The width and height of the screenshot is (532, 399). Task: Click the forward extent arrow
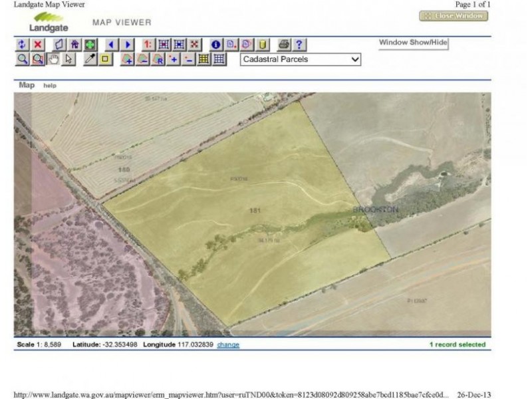(128, 45)
